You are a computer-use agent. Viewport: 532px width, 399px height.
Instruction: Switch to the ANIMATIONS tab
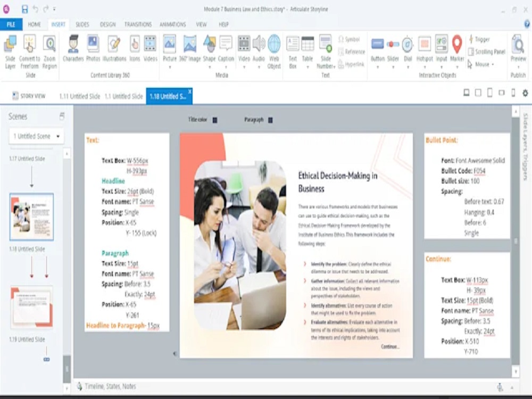(x=173, y=24)
